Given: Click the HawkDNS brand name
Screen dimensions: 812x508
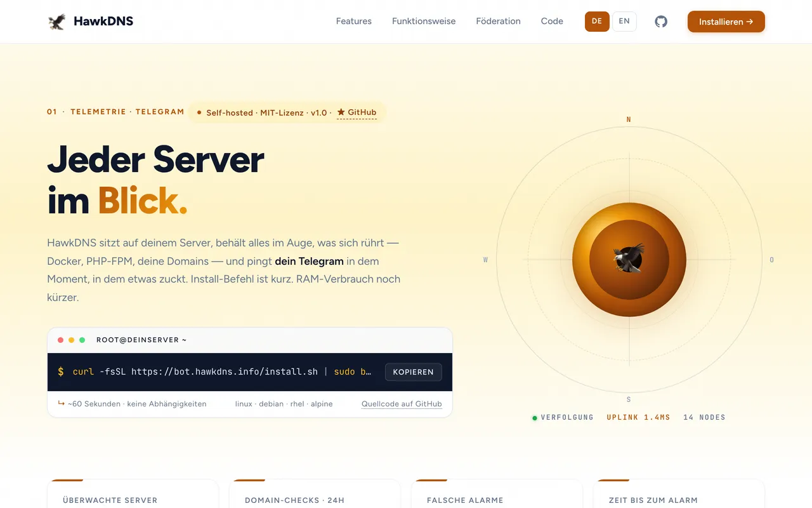Looking at the screenshot, I should [103, 22].
